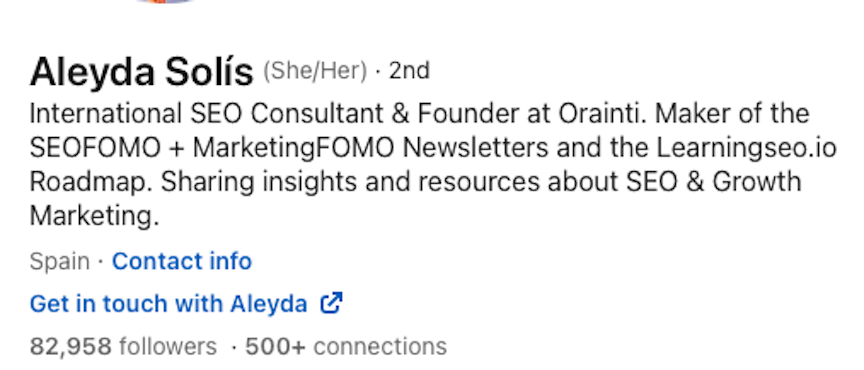Click the word Roadmap in headline
Image resolution: width=864 pixels, height=370 pixels.
[91, 182]
